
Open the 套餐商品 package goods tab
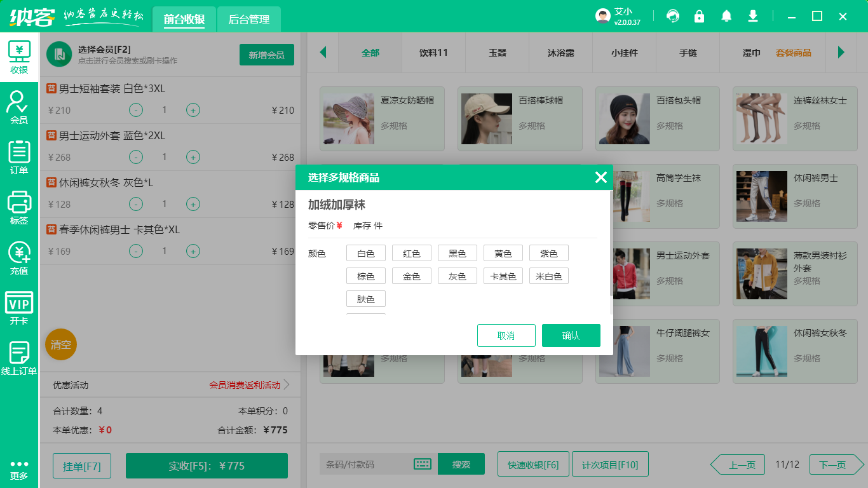tap(794, 53)
